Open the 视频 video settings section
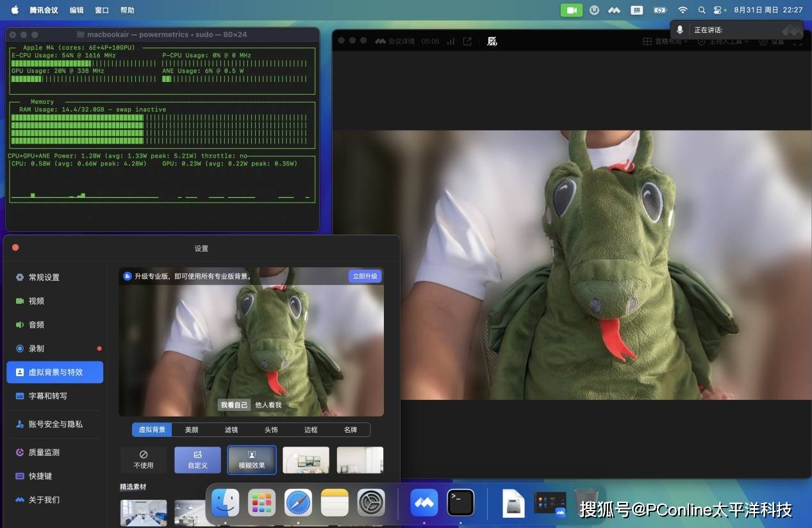 tap(37, 301)
